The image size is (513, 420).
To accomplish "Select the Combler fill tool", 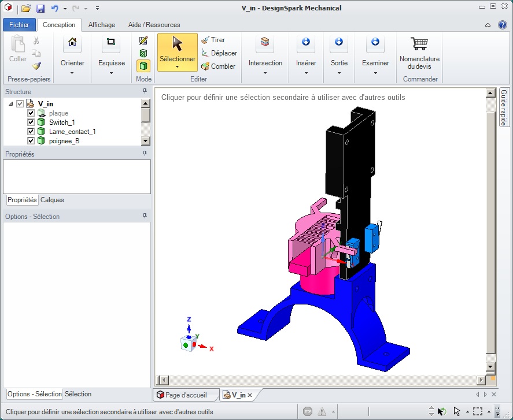I will point(218,66).
